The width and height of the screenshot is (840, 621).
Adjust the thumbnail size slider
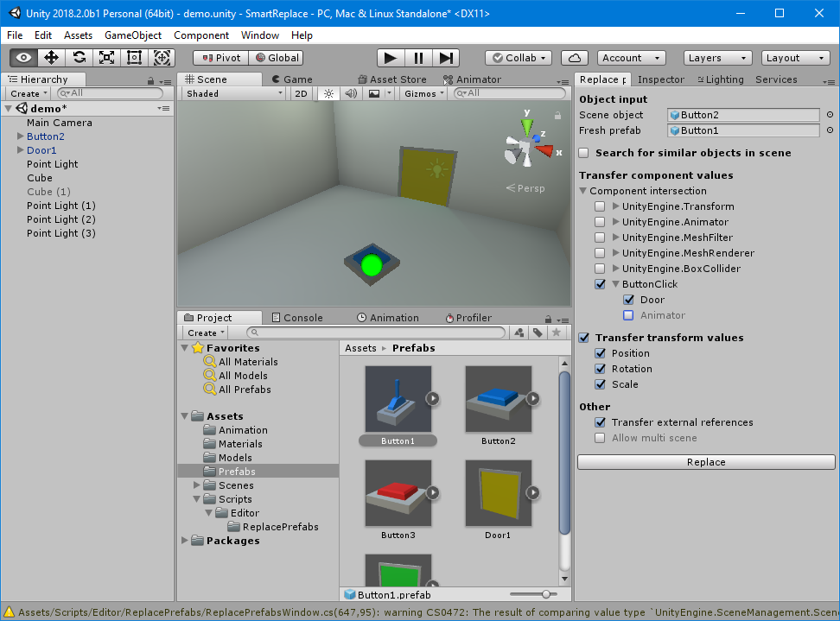(x=545, y=594)
